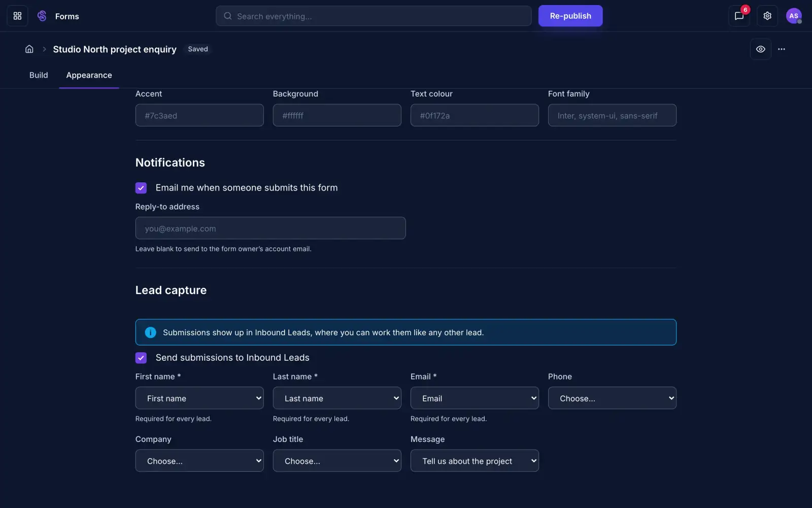Click the Reply-to address input
This screenshot has height=508, width=812.
[x=270, y=228]
